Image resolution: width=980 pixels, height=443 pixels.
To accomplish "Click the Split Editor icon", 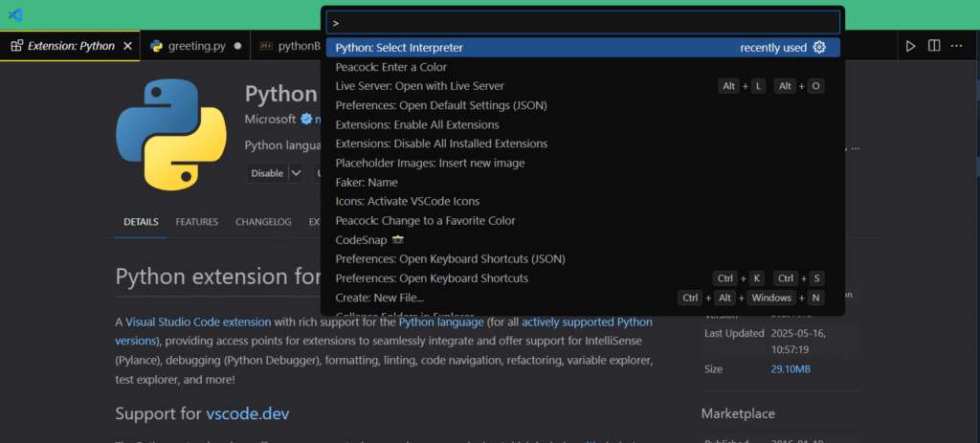I will pyautogui.click(x=934, y=46).
